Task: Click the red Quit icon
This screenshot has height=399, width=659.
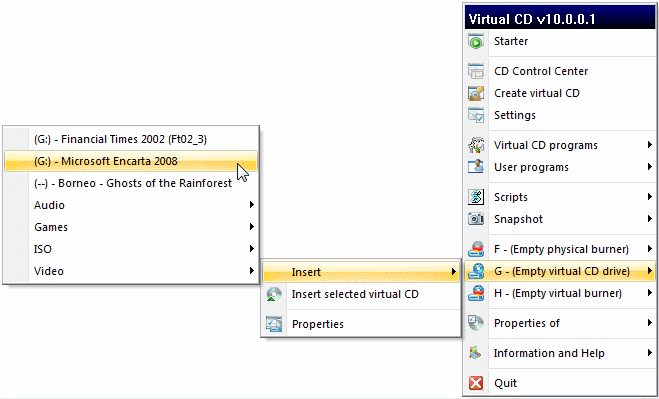Action: click(476, 383)
